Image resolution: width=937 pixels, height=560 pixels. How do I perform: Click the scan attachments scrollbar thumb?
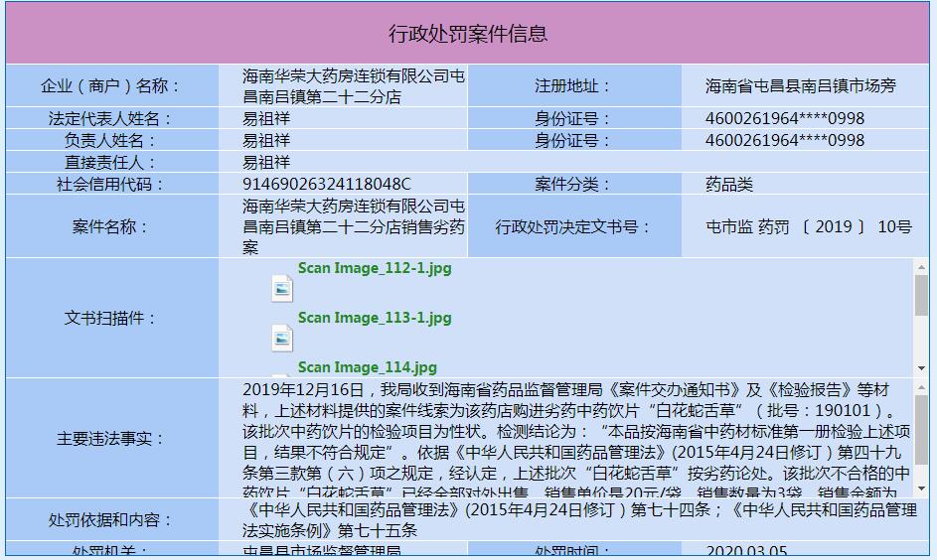(x=921, y=295)
